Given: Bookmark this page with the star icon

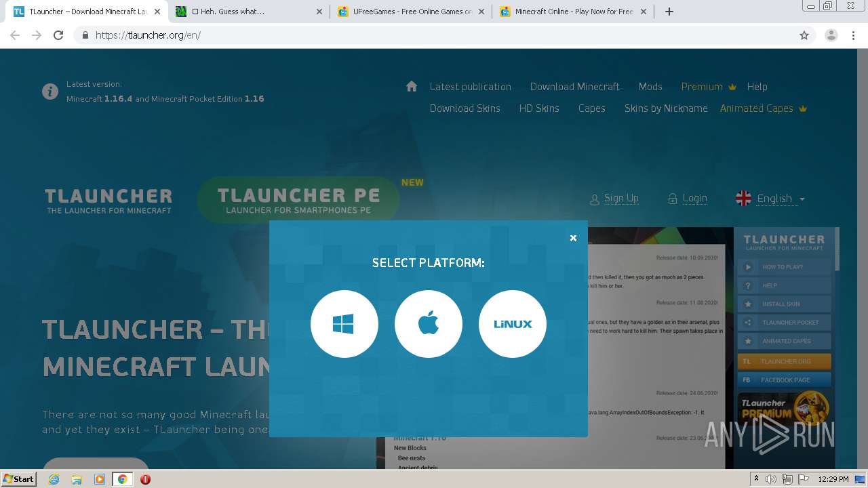Looking at the screenshot, I should click(804, 35).
